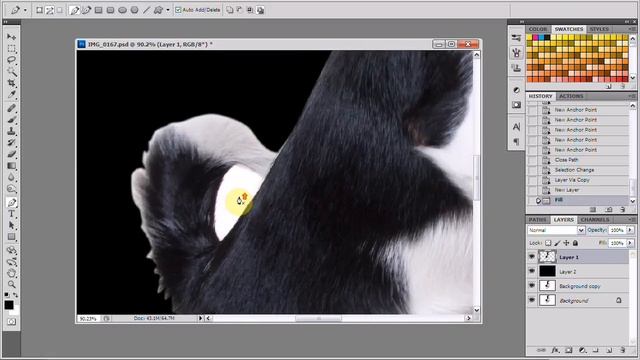Viewport: 640px width, 360px height.
Task: Hide Layer 1 visibility eye
Action: 531,257
